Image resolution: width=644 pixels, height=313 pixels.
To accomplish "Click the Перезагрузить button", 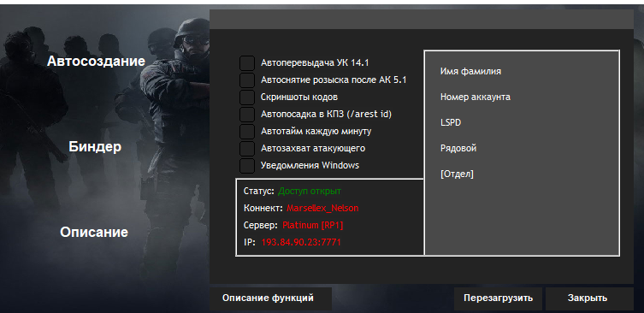I will tap(498, 298).
